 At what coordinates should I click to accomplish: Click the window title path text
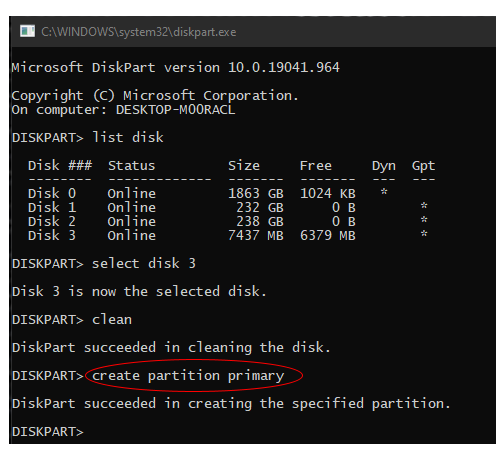(x=139, y=32)
